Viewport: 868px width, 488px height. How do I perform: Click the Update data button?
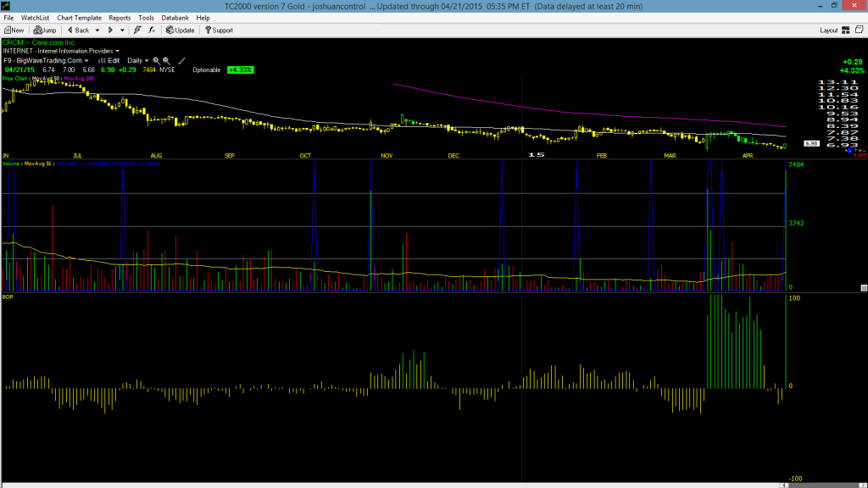tap(180, 30)
